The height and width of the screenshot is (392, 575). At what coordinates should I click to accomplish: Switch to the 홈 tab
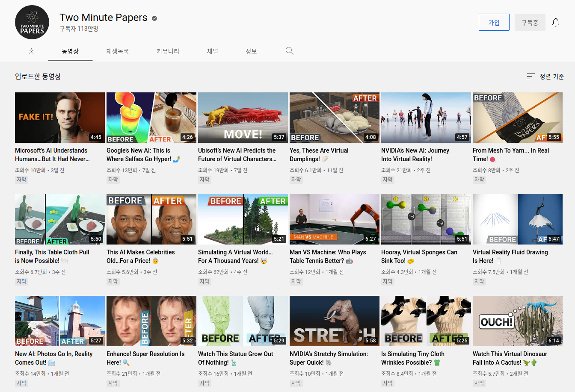pyautogui.click(x=31, y=51)
